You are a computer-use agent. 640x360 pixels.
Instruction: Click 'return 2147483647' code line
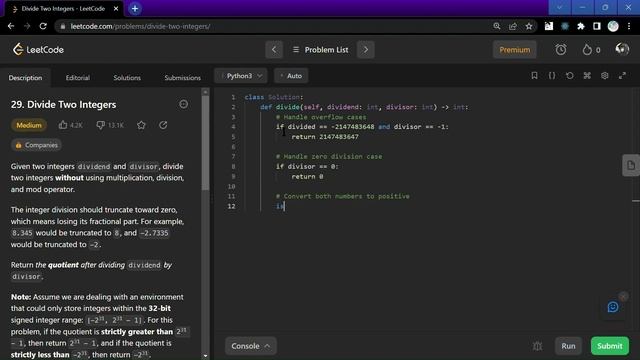tap(325, 137)
